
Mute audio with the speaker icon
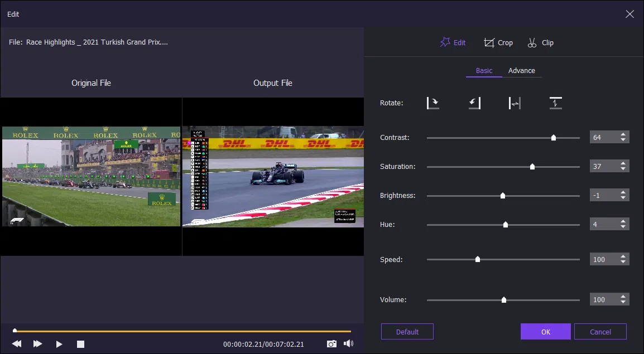[x=348, y=343]
